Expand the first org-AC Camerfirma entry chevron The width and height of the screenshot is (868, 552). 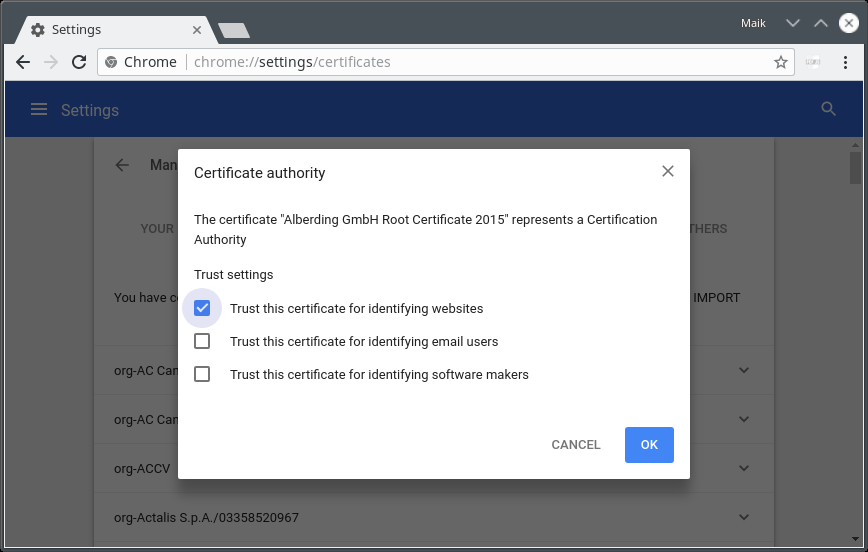pos(743,370)
